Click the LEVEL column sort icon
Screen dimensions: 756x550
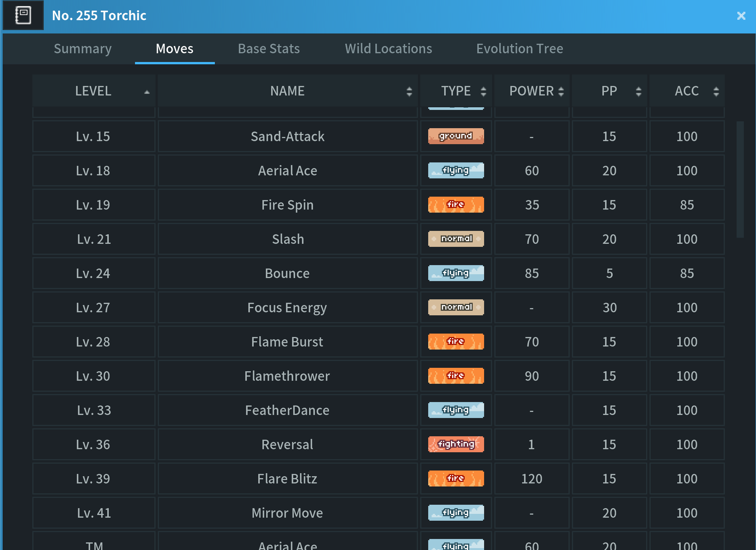(x=146, y=91)
